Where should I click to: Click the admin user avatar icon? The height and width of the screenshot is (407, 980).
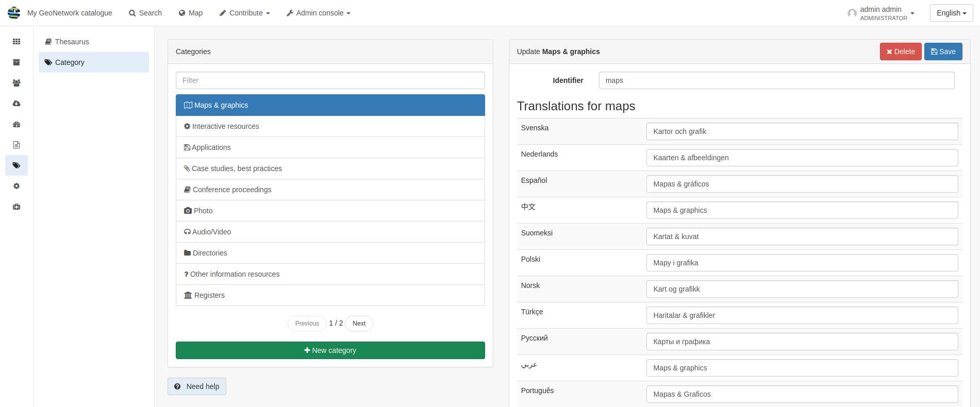point(852,13)
